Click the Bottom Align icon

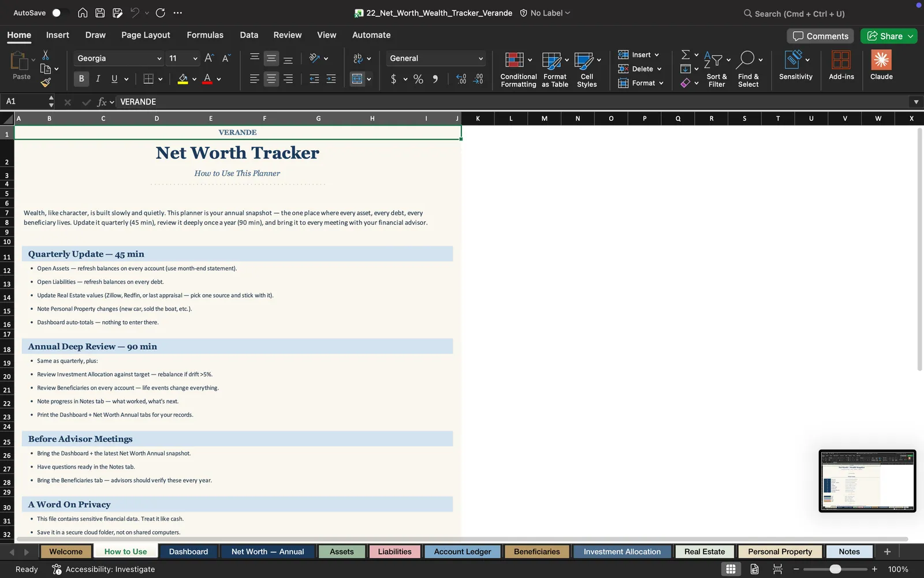(x=288, y=58)
